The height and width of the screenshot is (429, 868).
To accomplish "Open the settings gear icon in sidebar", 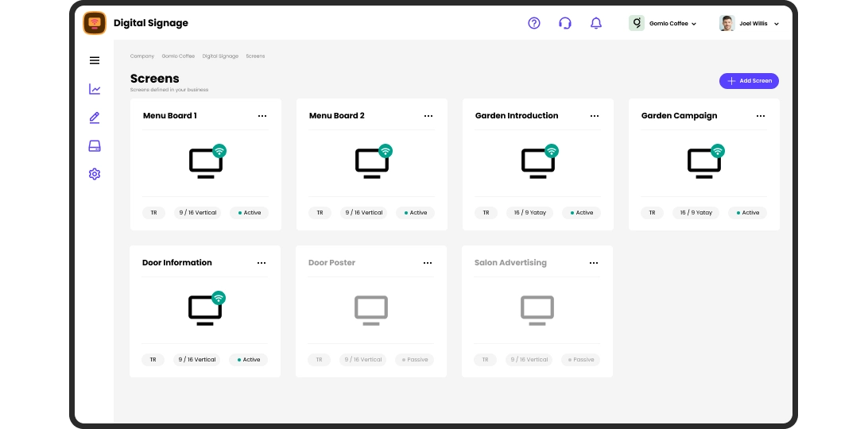I will coord(95,174).
